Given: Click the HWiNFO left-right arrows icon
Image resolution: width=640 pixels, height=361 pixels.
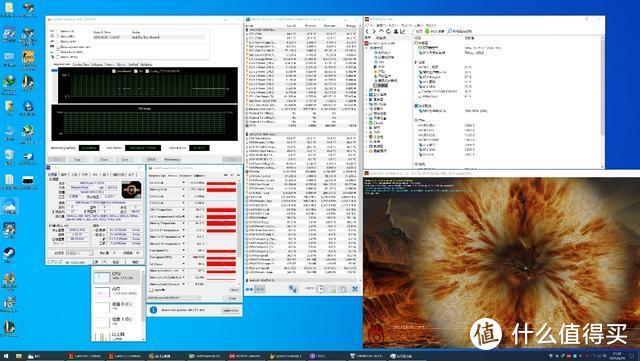Looking at the screenshot, I should click(249, 289).
